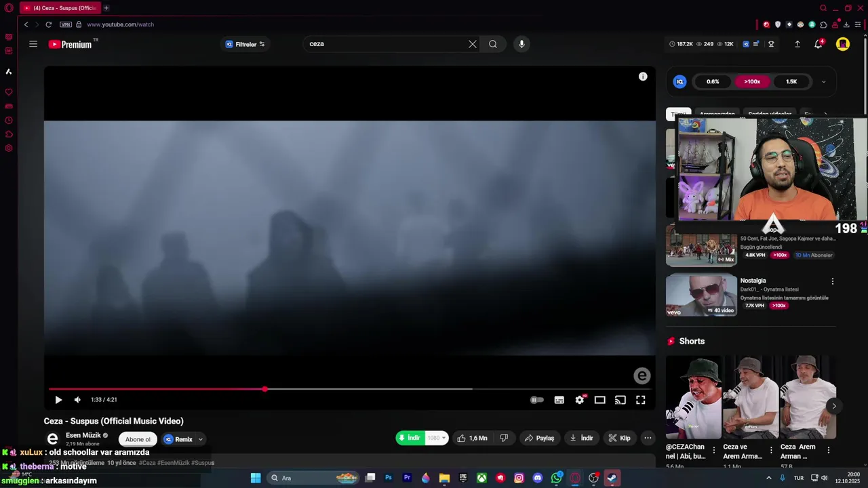The height and width of the screenshot is (488, 868).
Task: Open the Nostalgia playlist thumbnail
Action: pos(701,295)
